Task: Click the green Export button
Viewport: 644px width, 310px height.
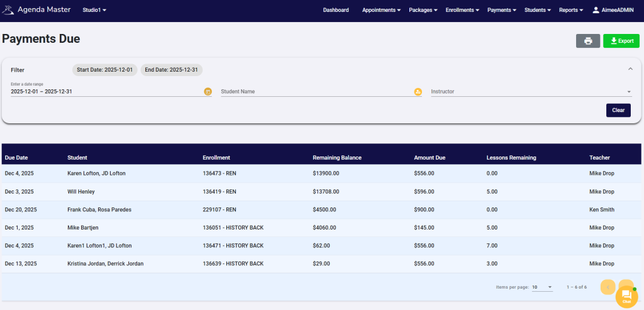Action: click(621, 41)
